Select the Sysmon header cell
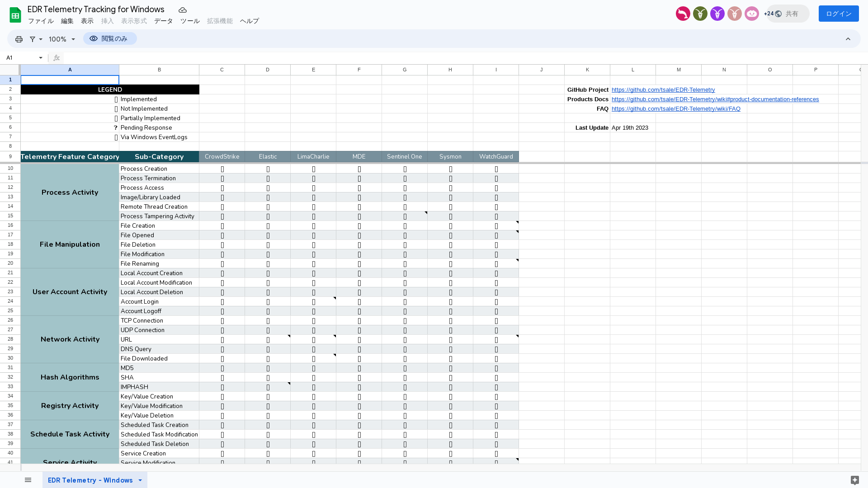 450,157
